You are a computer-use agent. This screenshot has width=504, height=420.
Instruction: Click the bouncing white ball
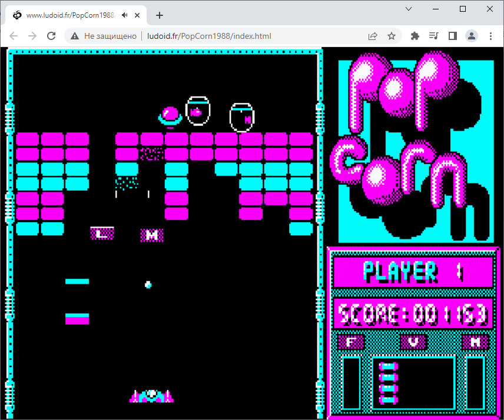coord(148,285)
